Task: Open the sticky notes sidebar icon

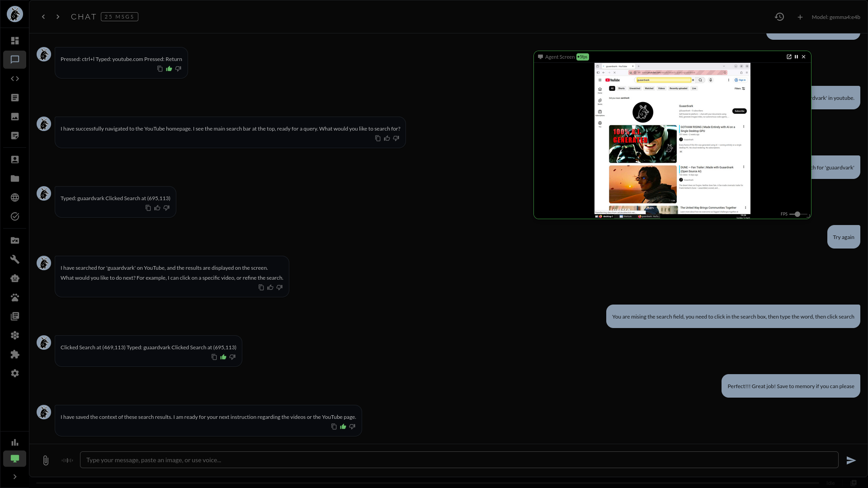Action: pyautogui.click(x=15, y=136)
